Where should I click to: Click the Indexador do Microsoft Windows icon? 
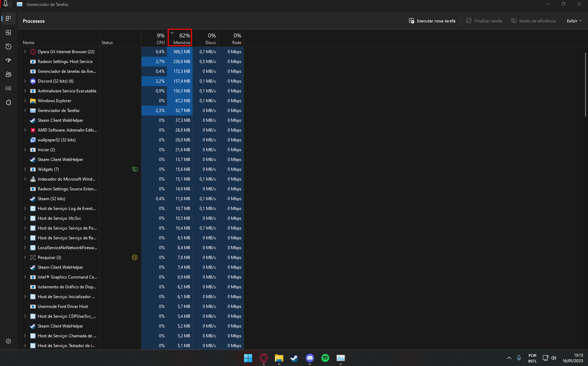pos(33,179)
